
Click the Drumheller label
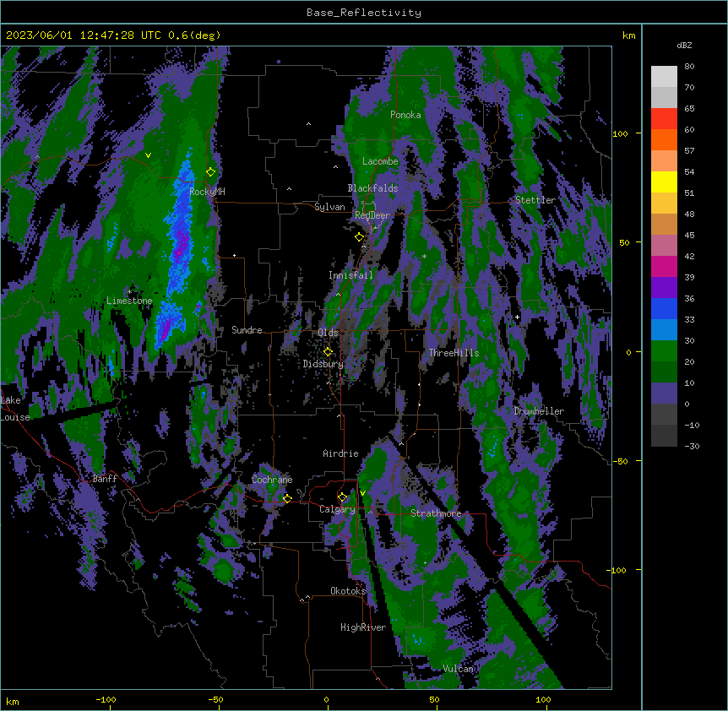click(539, 411)
